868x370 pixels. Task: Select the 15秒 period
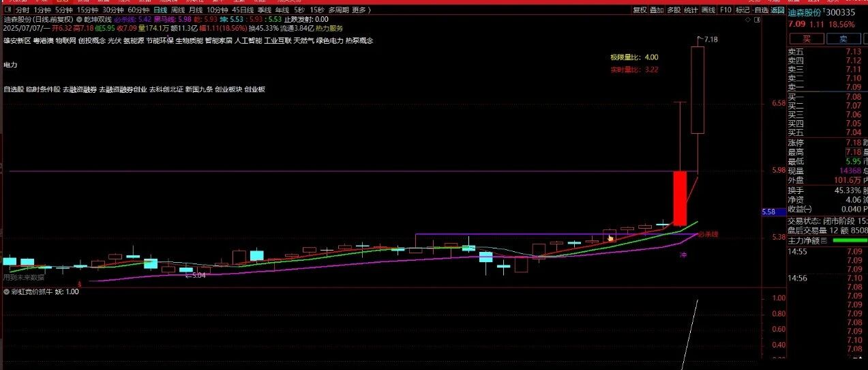(317, 10)
